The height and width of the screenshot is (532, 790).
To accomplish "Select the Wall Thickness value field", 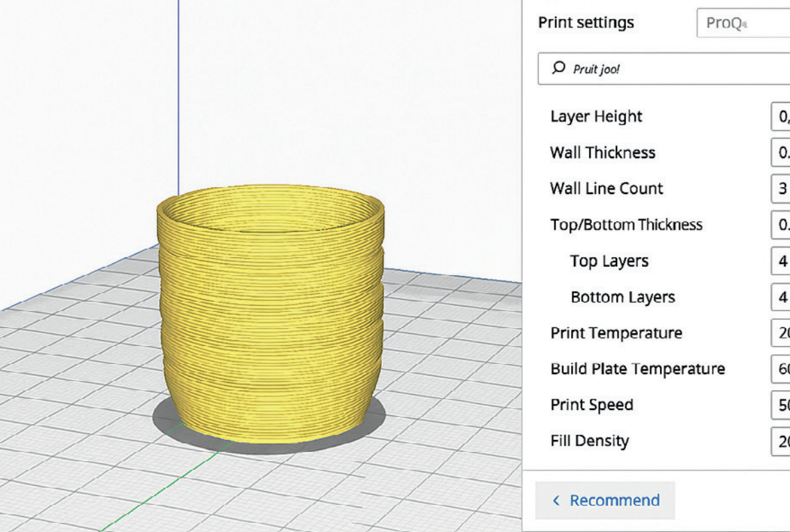I will (781, 153).
